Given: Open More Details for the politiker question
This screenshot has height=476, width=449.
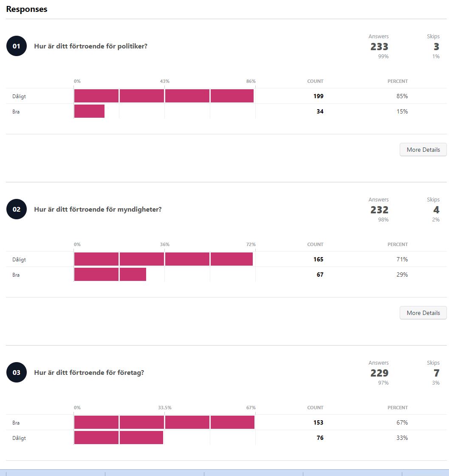Looking at the screenshot, I should (x=423, y=150).
